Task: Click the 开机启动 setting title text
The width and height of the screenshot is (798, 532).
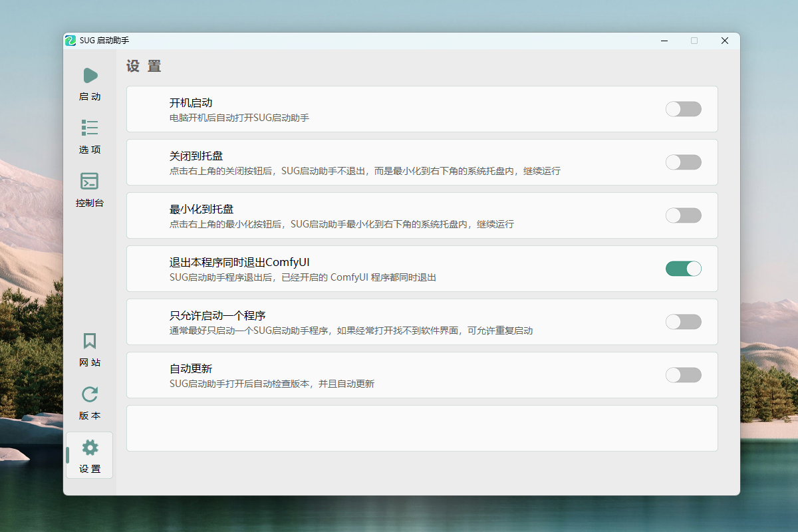Action: coord(191,103)
